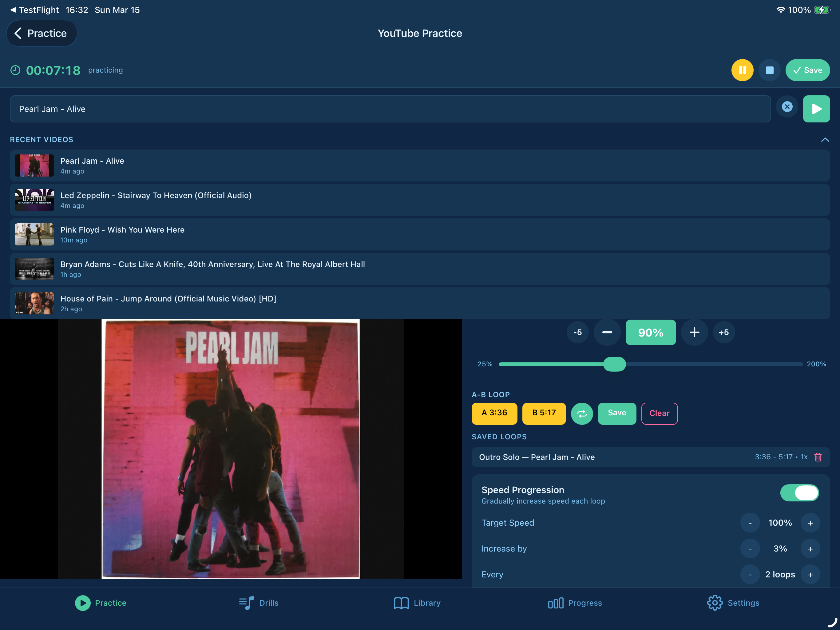Decrease Target Speed value
This screenshot has height=630, width=840.
(750, 523)
